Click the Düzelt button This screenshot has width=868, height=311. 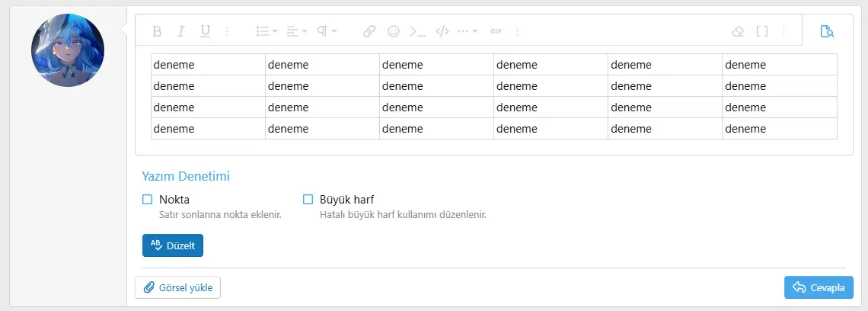click(173, 245)
